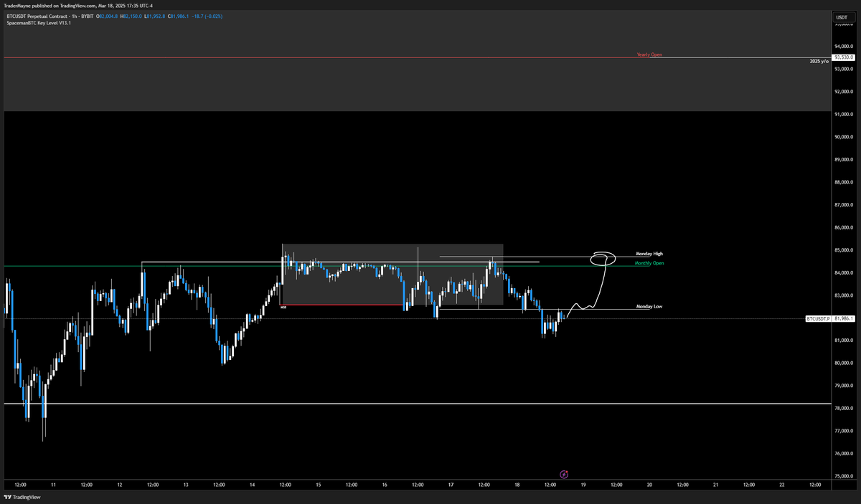Click the date label 19 on the time axis
Image resolution: width=861 pixels, height=504 pixels.
click(583, 485)
